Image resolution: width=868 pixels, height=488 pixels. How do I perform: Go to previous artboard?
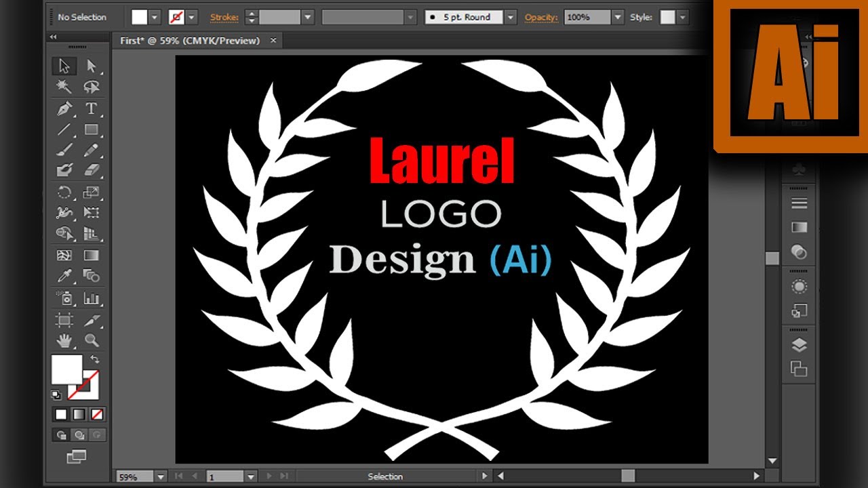point(195,476)
